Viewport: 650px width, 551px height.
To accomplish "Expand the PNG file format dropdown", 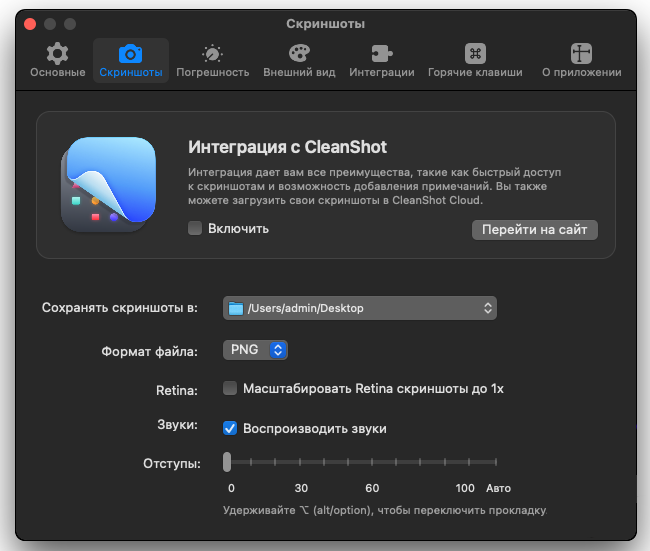I will pyautogui.click(x=255, y=350).
